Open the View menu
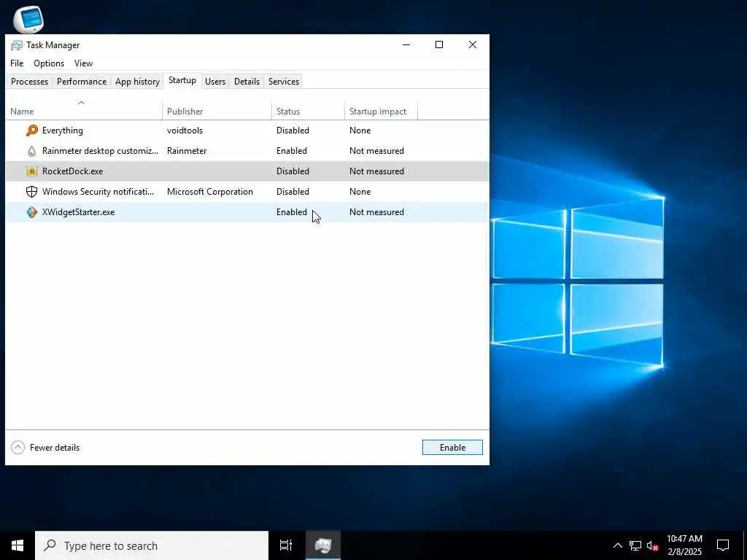 [x=83, y=63]
